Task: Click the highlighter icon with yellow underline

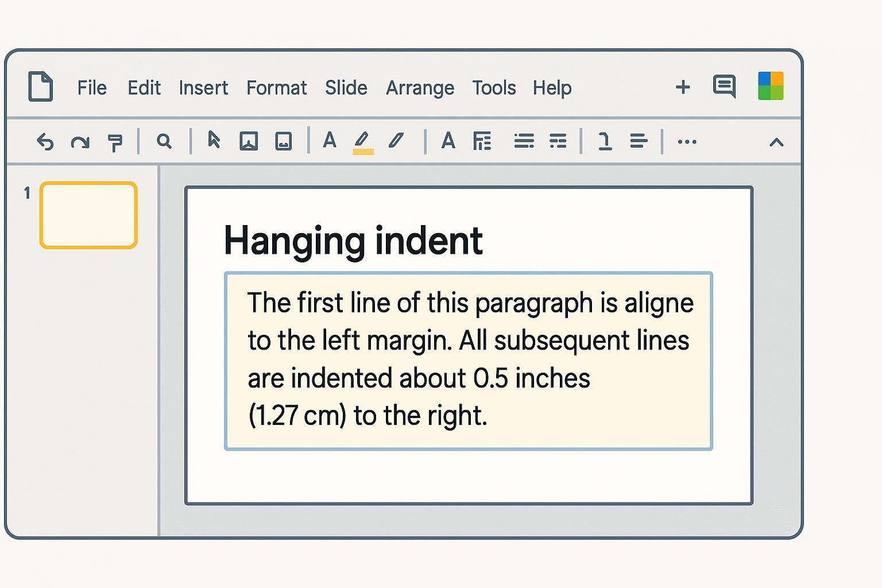Action: tap(362, 142)
